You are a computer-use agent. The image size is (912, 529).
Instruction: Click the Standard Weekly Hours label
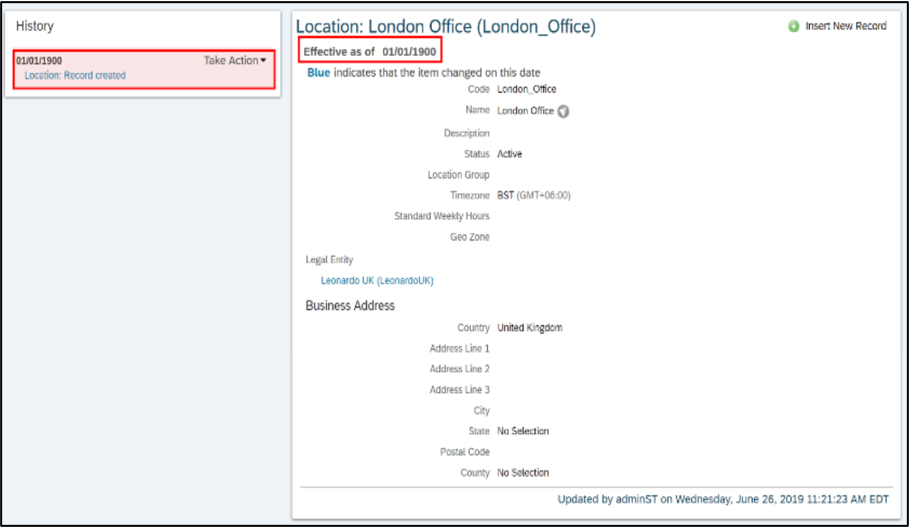click(442, 216)
